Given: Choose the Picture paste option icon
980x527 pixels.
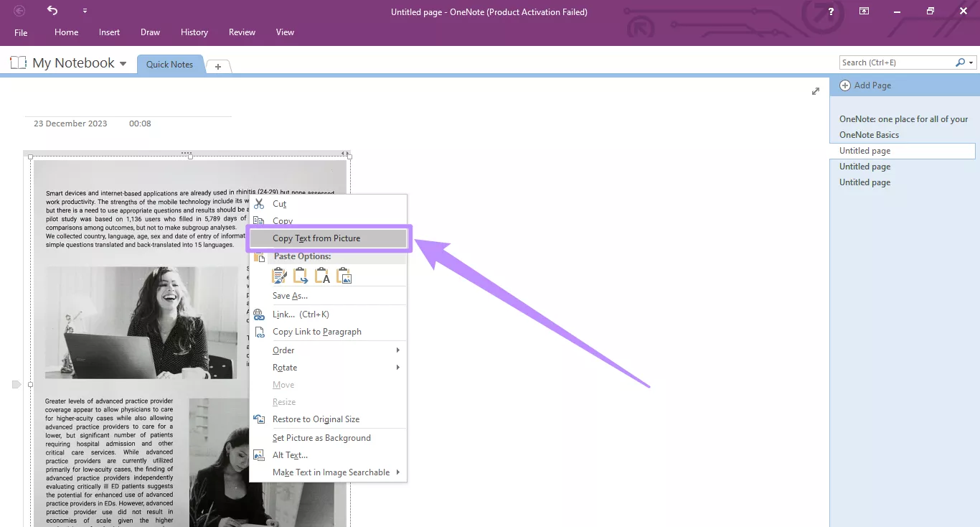Looking at the screenshot, I should [x=344, y=275].
